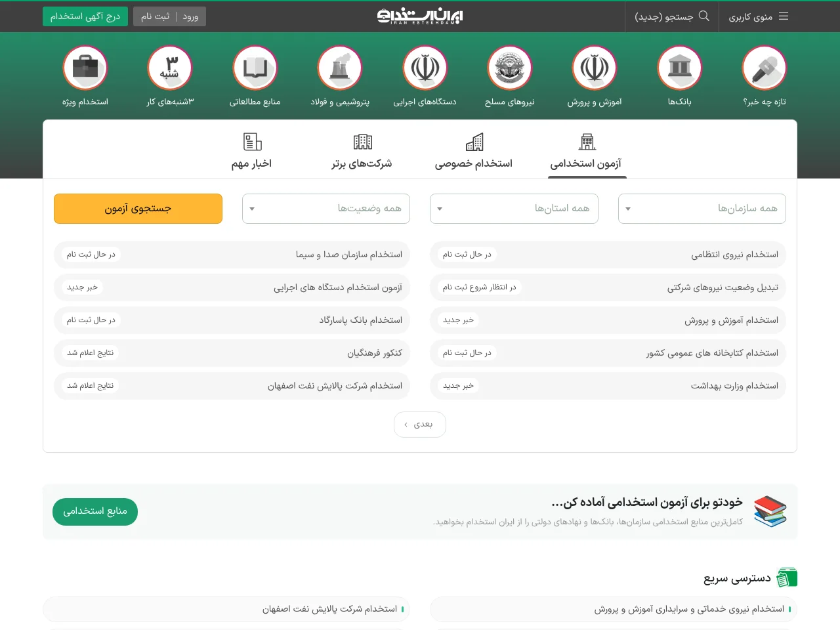
Task: Open استخدام آموزش و پرورش listing
Action: 608,320
